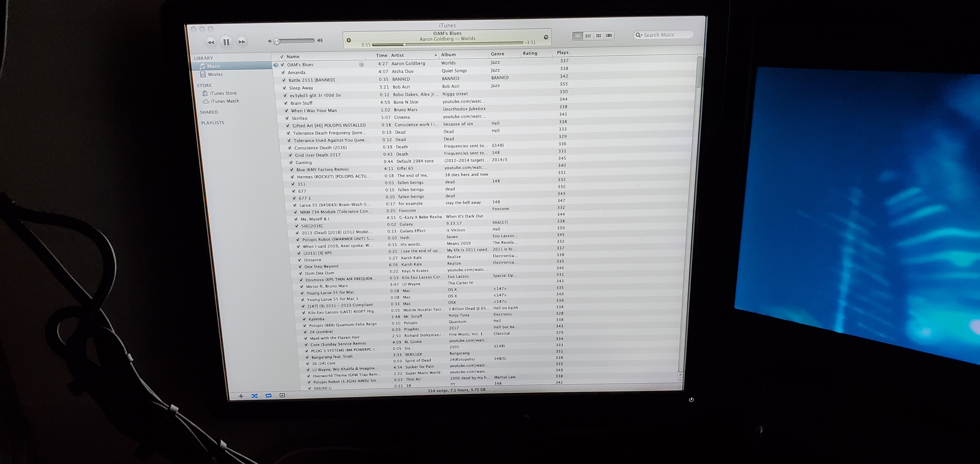This screenshot has height=464, width=980.
Task: Uncheck the OAM's Blues song checkbox
Action: tap(283, 65)
